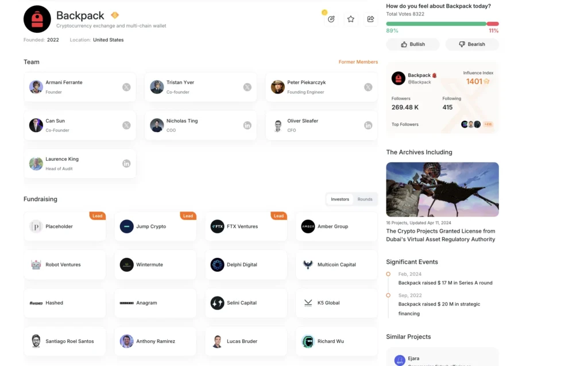The image size is (588, 366).
Task: Click the Amber Group logo
Action: click(x=308, y=226)
